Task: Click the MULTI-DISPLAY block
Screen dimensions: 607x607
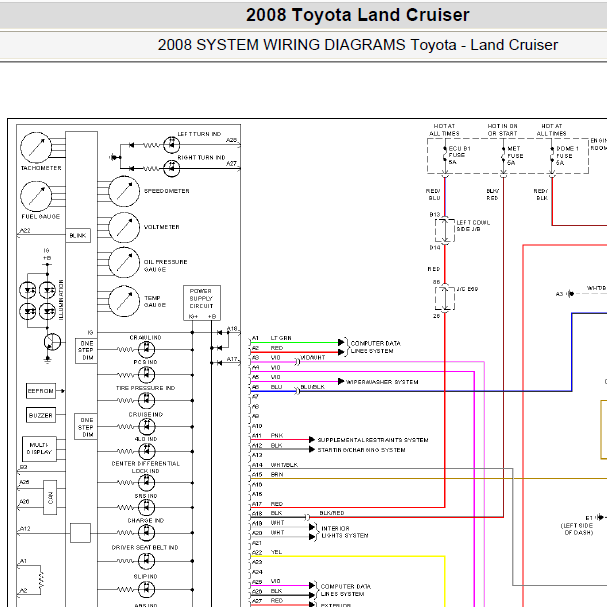Action: tap(39, 449)
